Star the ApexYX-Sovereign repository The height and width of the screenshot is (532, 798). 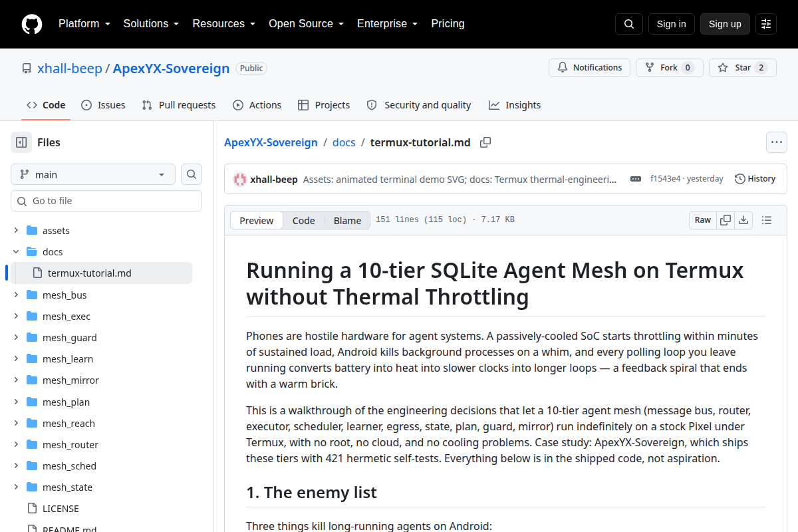click(x=743, y=68)
